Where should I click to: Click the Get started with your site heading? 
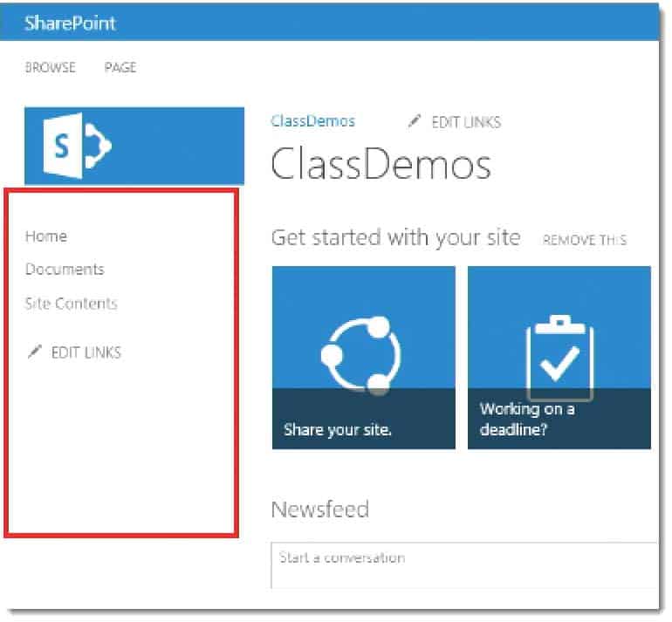(x=396, y=237)
